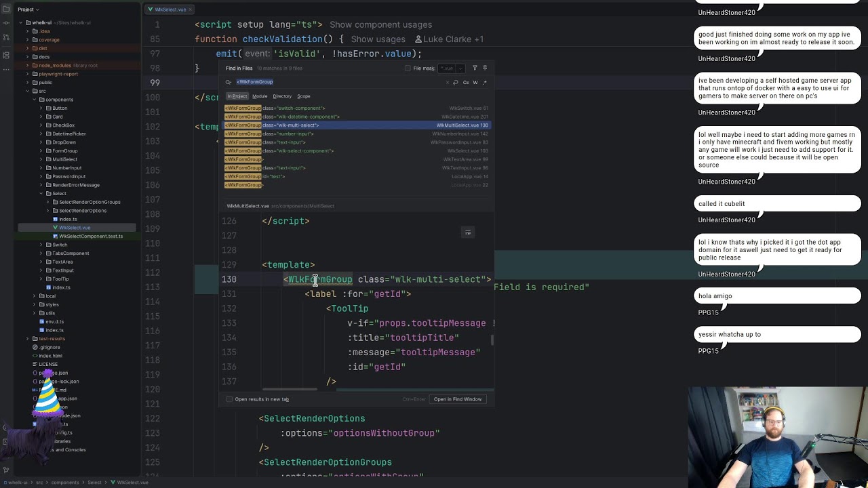Open Git tool window icon in left strip
This screenshot has height=488, width=868.
(6, 469)
